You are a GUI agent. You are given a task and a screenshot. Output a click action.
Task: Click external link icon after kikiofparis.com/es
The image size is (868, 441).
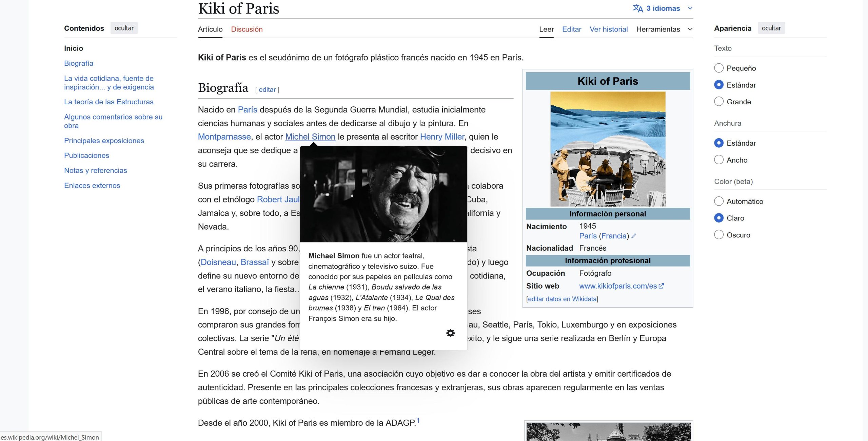pyautogui.click(x=661, y=286)
